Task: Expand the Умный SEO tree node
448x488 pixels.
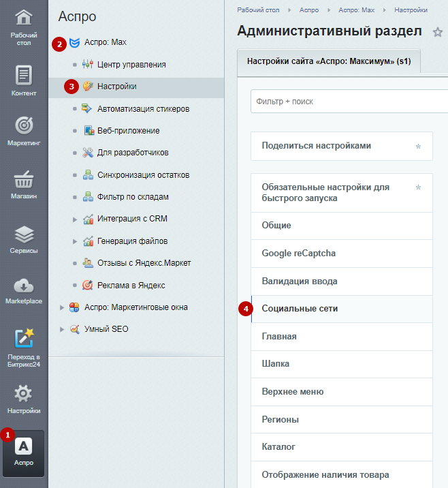Action: click(x=62, y=330)
